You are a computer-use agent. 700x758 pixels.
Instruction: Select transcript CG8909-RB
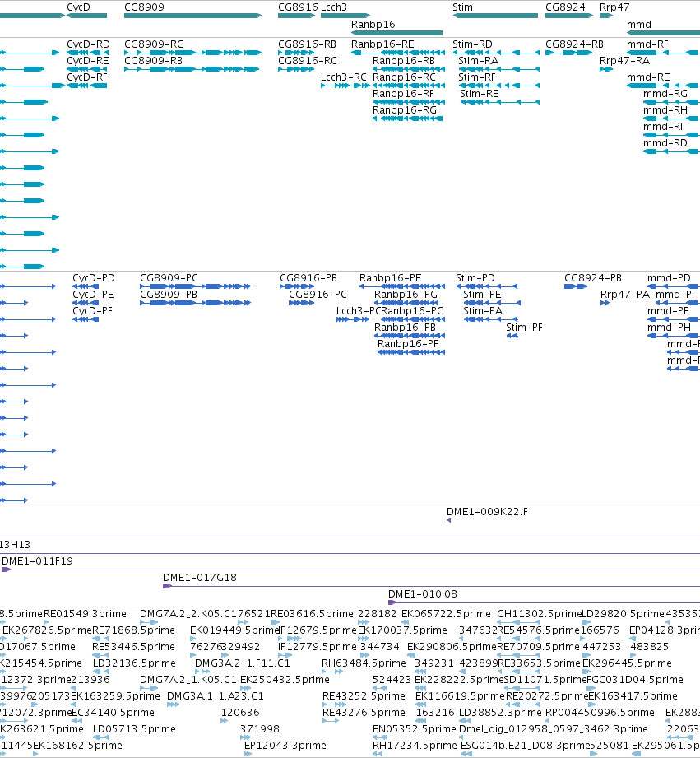(x=192, y=69)
